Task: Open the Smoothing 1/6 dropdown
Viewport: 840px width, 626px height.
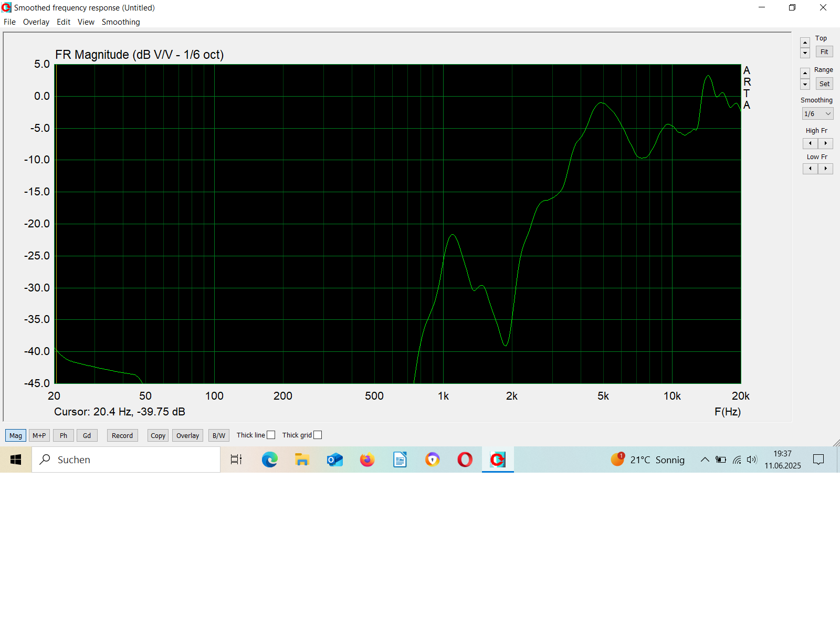Action: click(x=817, y=113)
